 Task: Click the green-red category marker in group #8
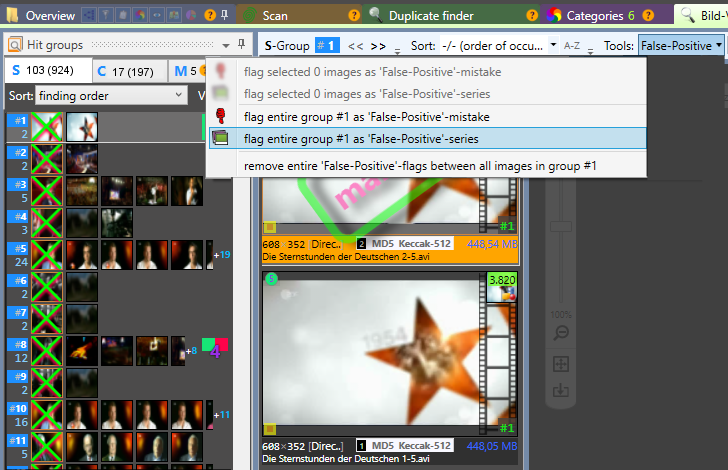pyautogui.click(x=214, y=348)
